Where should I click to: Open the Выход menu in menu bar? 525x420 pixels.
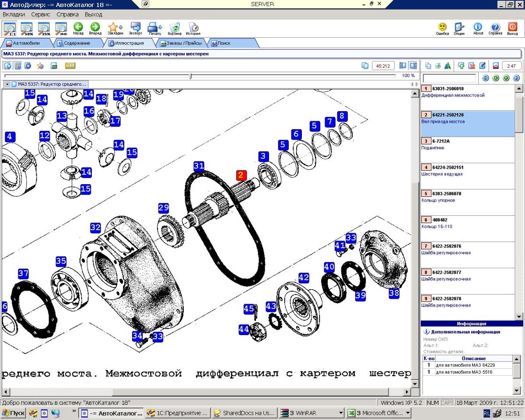[94, 14]
